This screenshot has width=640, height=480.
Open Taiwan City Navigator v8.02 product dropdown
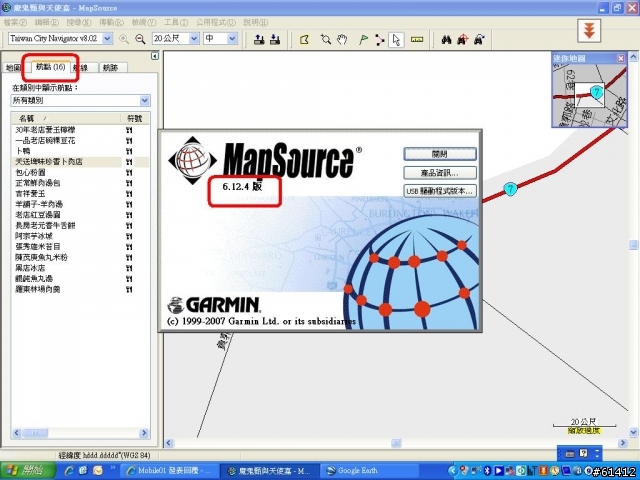pyautogui.click(x=107, y=39)
